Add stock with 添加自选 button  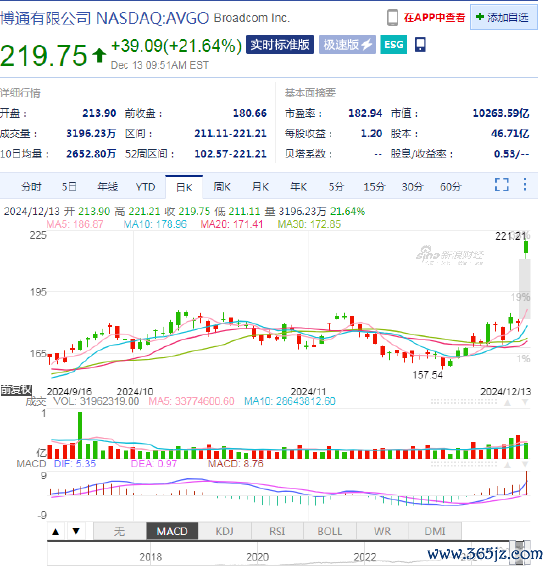504,17
